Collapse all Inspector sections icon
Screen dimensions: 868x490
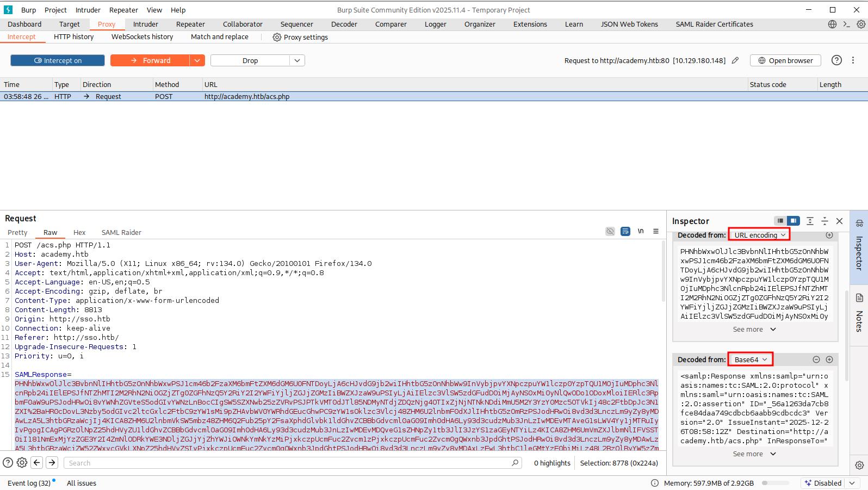[x=824, y=221]
